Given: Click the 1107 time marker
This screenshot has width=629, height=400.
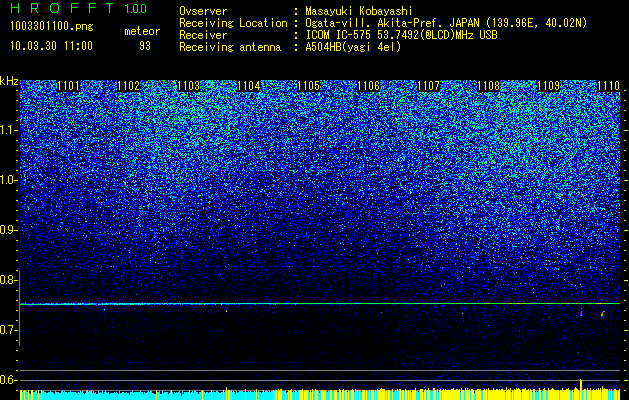Looking at the screenshot, I should coord(428,86).
